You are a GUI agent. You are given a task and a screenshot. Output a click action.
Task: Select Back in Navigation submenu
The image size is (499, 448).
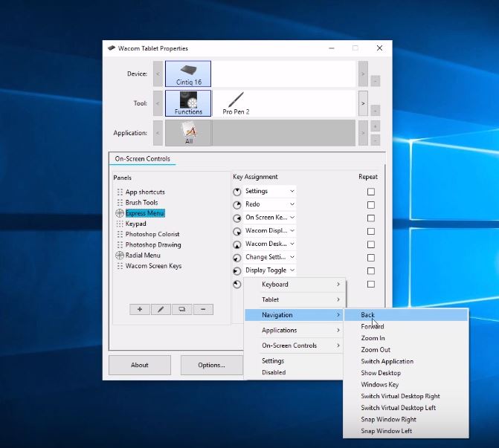click(x=406, y=315)
